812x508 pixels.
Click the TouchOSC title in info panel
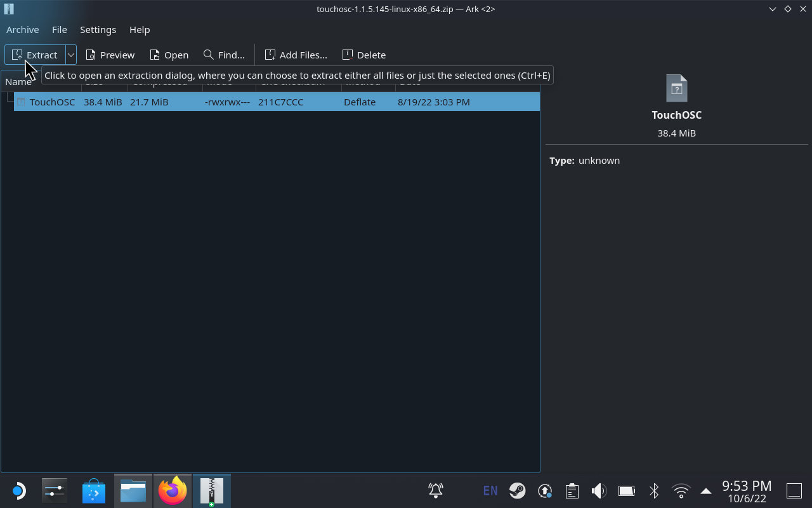pyautogui.click(x=677, y=115)
